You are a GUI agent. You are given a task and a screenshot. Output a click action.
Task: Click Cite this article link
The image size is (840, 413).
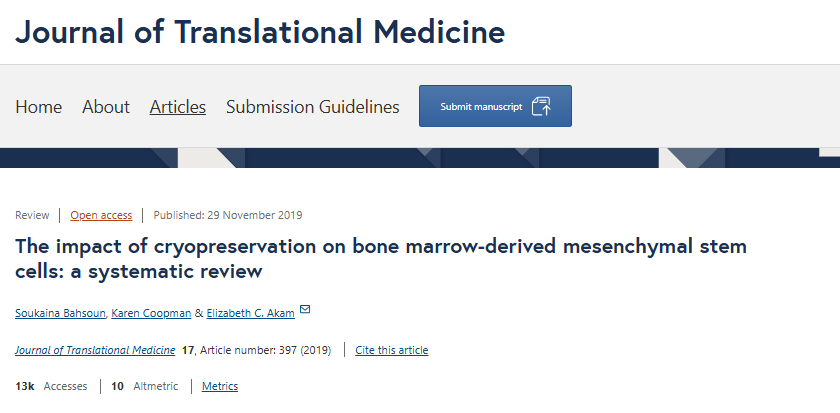point(392,350)
